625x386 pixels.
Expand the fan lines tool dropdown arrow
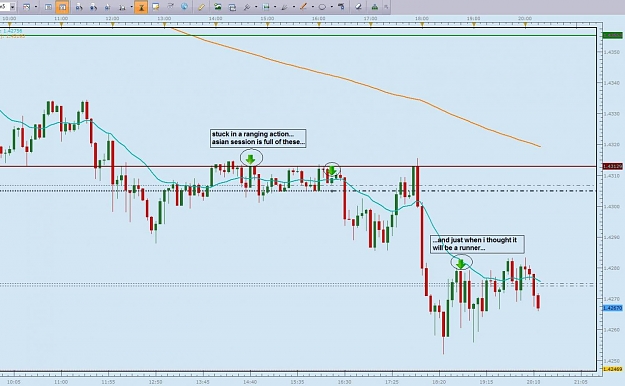(x=294, y=7)
